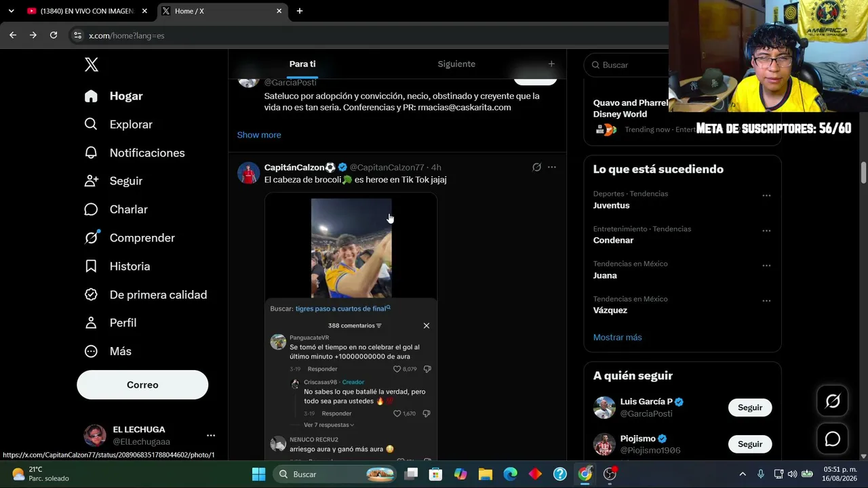Click the plus icon beside Siguiente tab

point(551,64)
